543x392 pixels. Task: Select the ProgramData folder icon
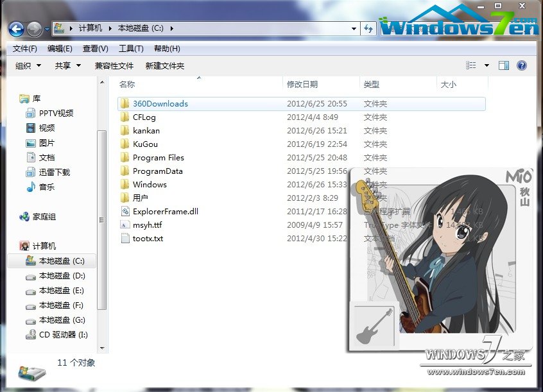[125, 171]
